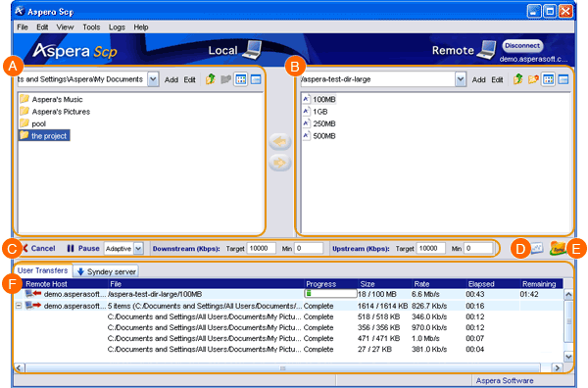The height and width of the screenshot is (388, 588).
Task: Open Local path dropdown
Action: coord(153,79)
